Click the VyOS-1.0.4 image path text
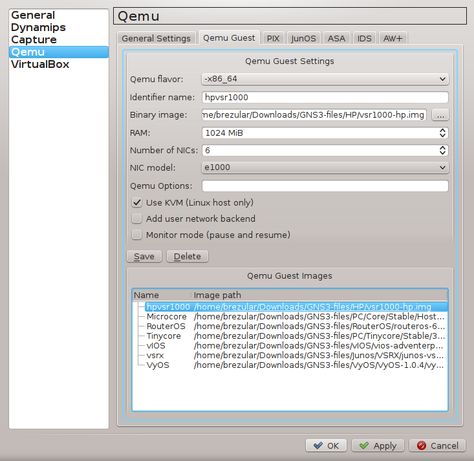Viewport: 474px width, 461px height. [319, 365]
